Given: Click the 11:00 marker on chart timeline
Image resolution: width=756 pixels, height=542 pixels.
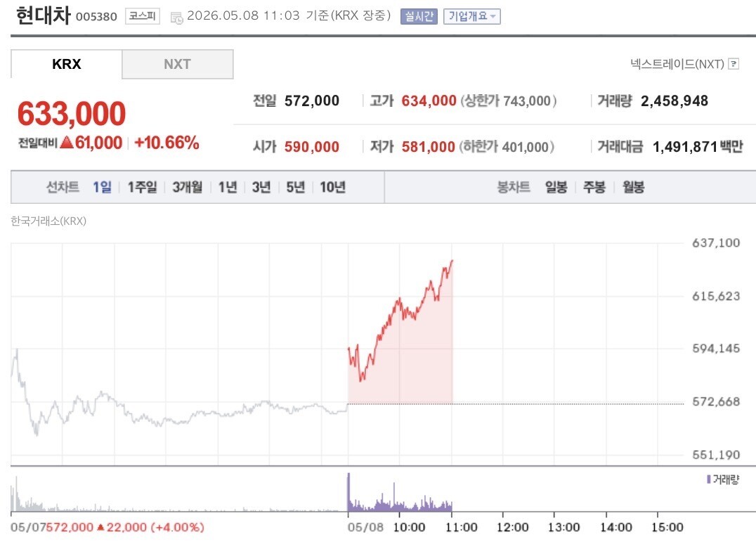Looking at the screenshot, I should click(x=461, y=527).
